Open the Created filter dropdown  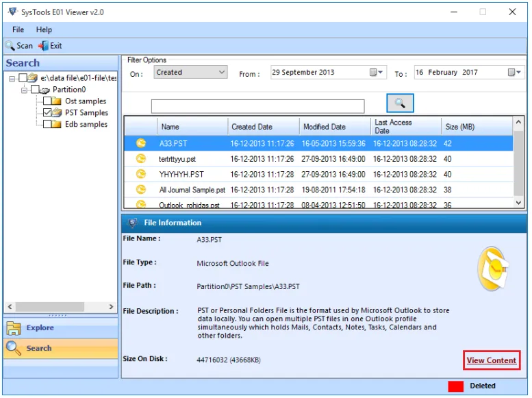221,73
